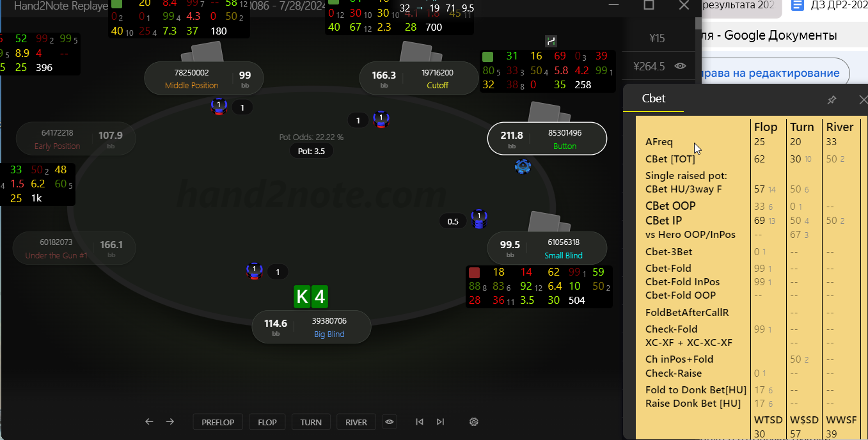The image size is (868, 440).
Task: Click AFreq row label in Cbet popup
Action: [659, 142]
